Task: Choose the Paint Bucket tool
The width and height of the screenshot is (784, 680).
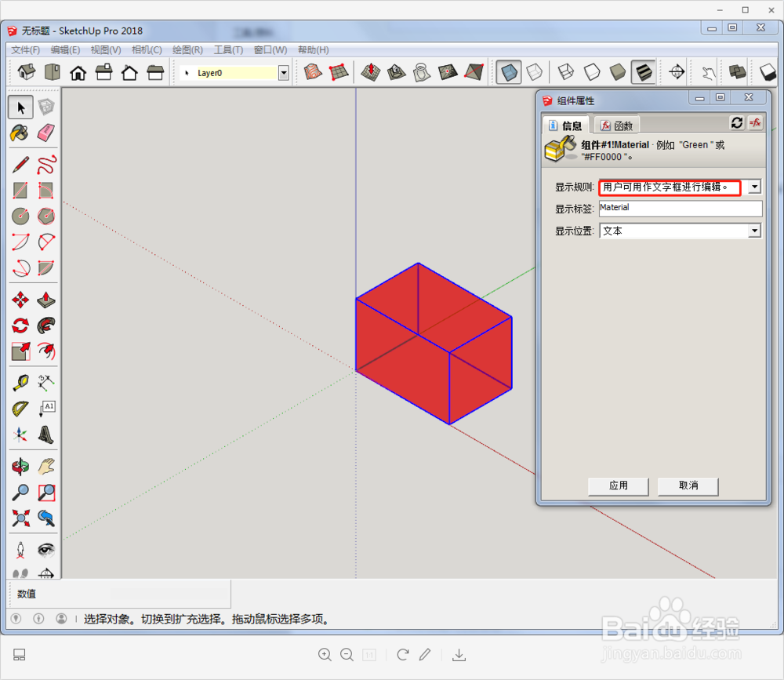Action: click(x=20, y=133)
